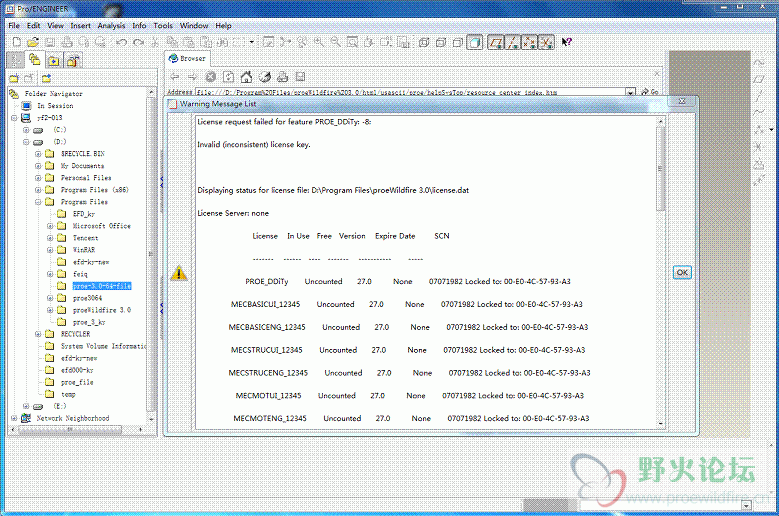779x516 pixels.
Task: Open the File menu
Action: point(14,26)
